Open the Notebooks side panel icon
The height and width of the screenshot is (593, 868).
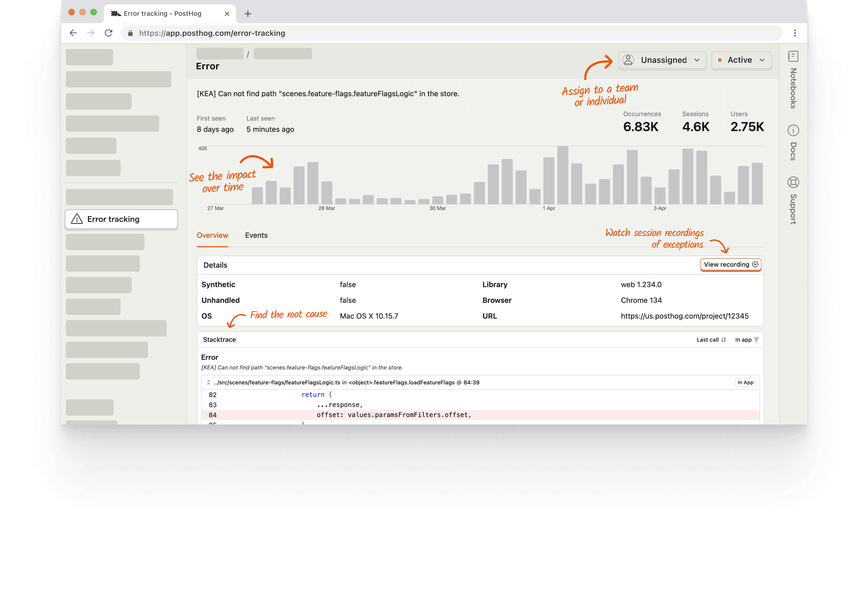[793, 57]
